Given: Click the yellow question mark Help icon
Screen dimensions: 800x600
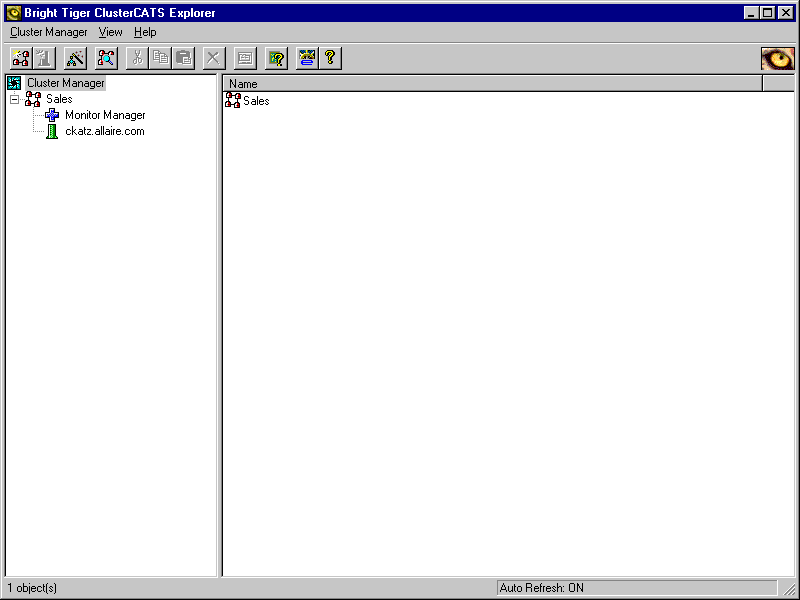Looking at the screenshot, I should pos(330,58).
